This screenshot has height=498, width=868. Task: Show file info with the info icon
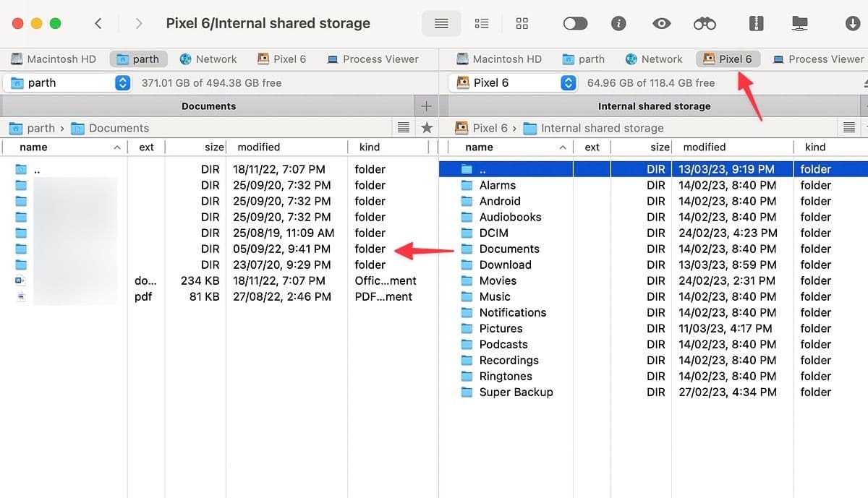[x=618, y=23]
